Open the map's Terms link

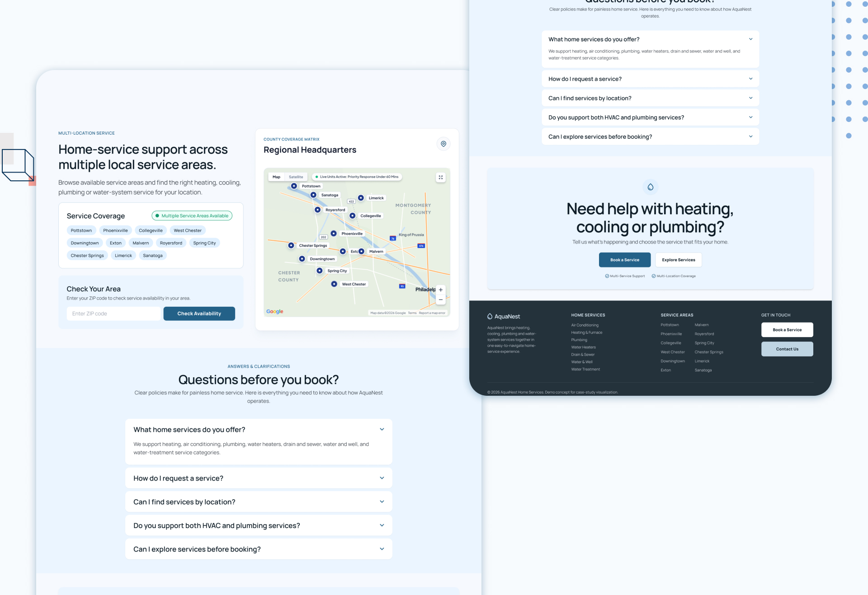point(412,313)
